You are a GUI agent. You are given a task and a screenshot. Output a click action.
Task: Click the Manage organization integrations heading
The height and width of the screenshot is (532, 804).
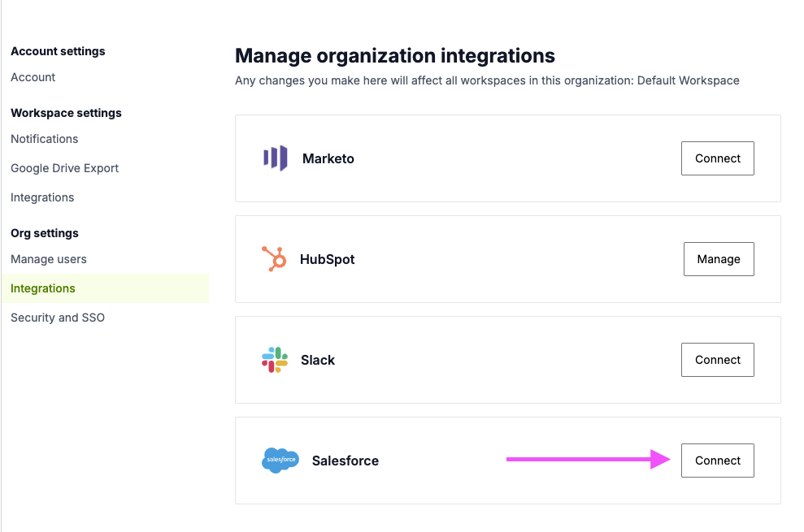tap(394, 55)
